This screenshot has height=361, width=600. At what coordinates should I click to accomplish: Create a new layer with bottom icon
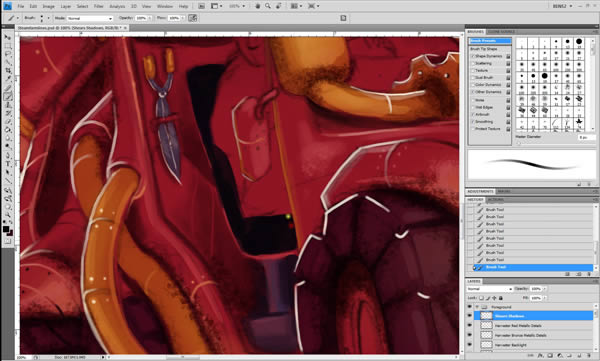click(579, 356)
